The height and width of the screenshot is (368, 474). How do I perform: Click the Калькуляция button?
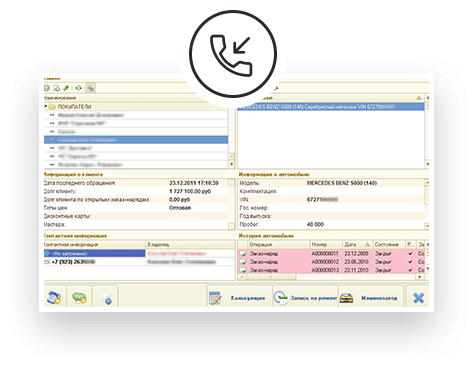[239, 298]
